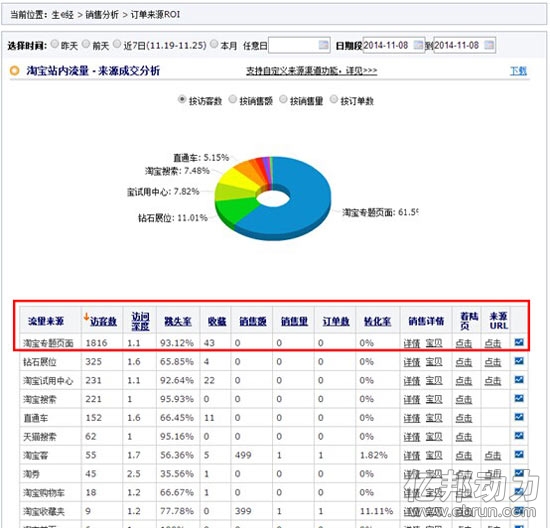Select 按销售量 chart option
This screenshot has width=550, height=528.
point(283,99)
